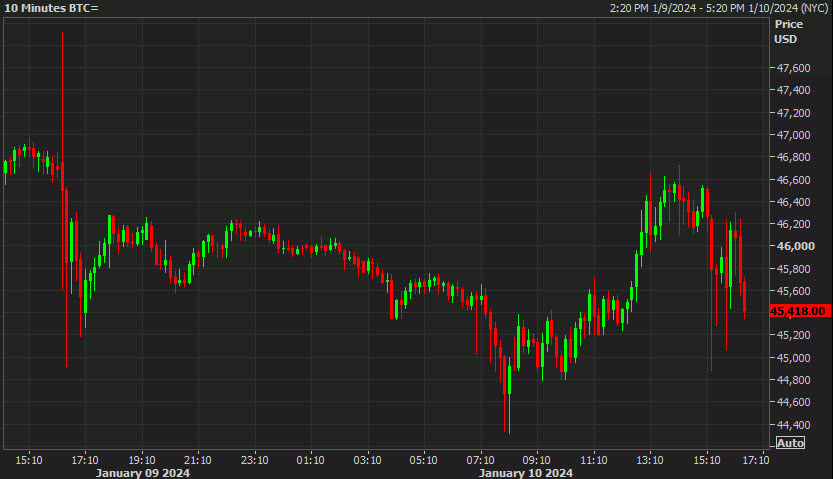
Task: Click the 46,600 price axis label
Action: tap(793, 180)
